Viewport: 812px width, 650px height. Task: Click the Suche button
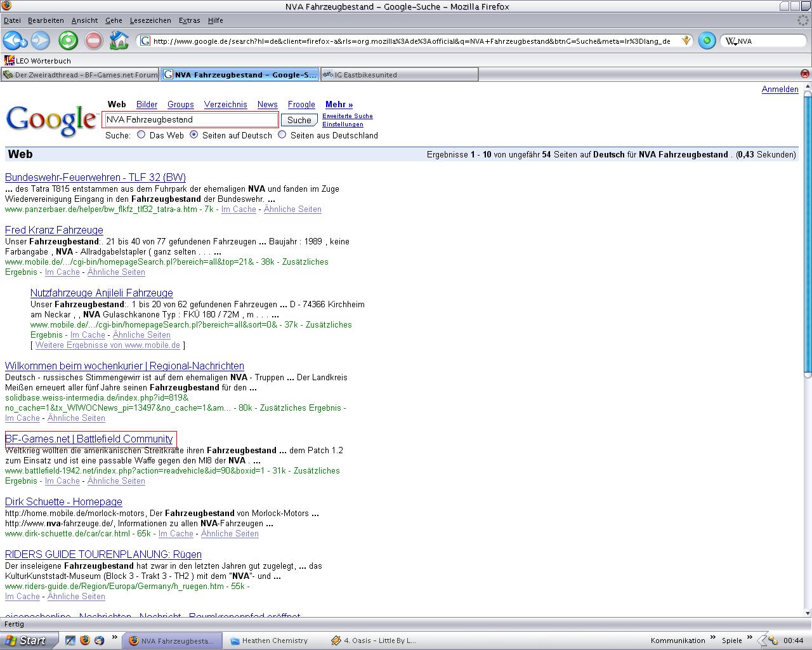point(299,120)
